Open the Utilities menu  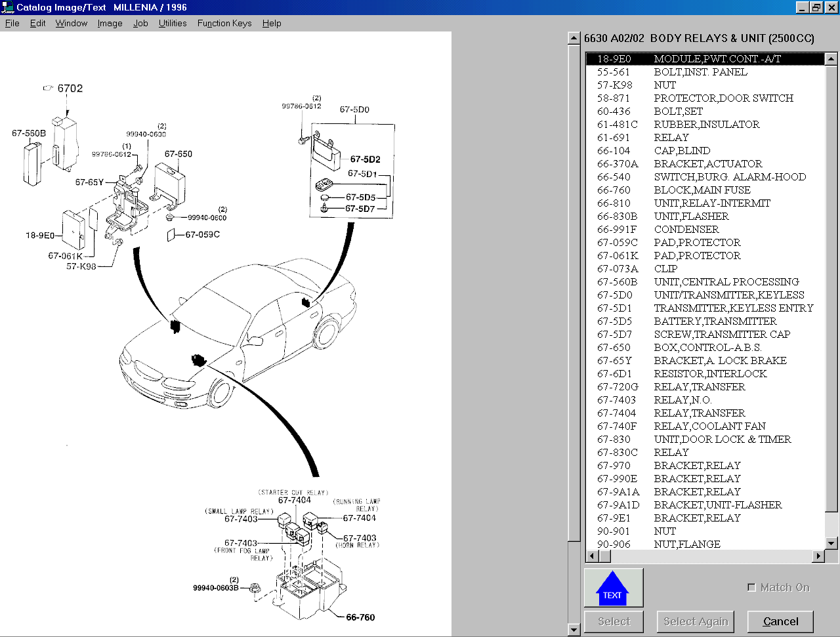[x=173, y=23]
